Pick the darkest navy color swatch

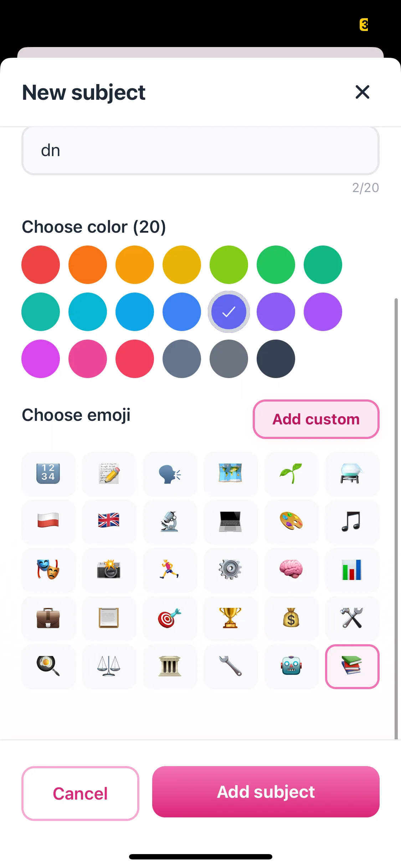pos(276,359)
